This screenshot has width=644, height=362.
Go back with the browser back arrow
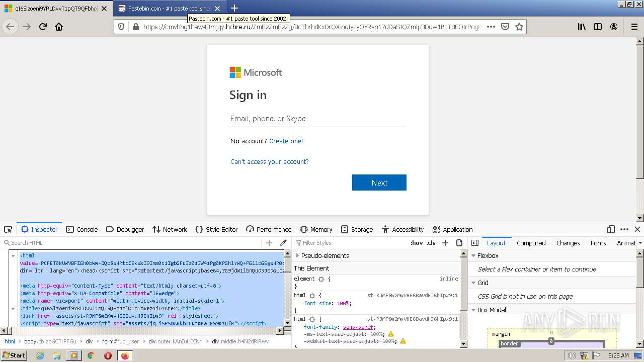tap(10, 27)
